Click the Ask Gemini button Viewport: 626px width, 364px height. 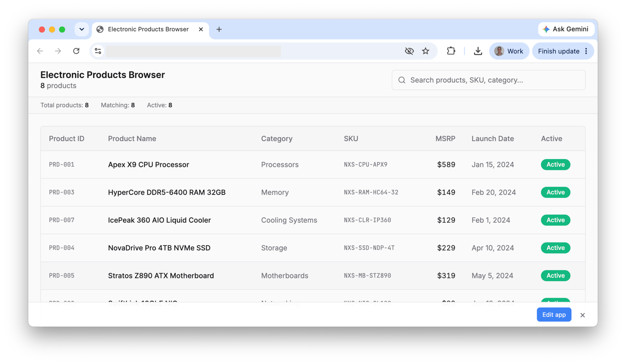coord(566,29)
